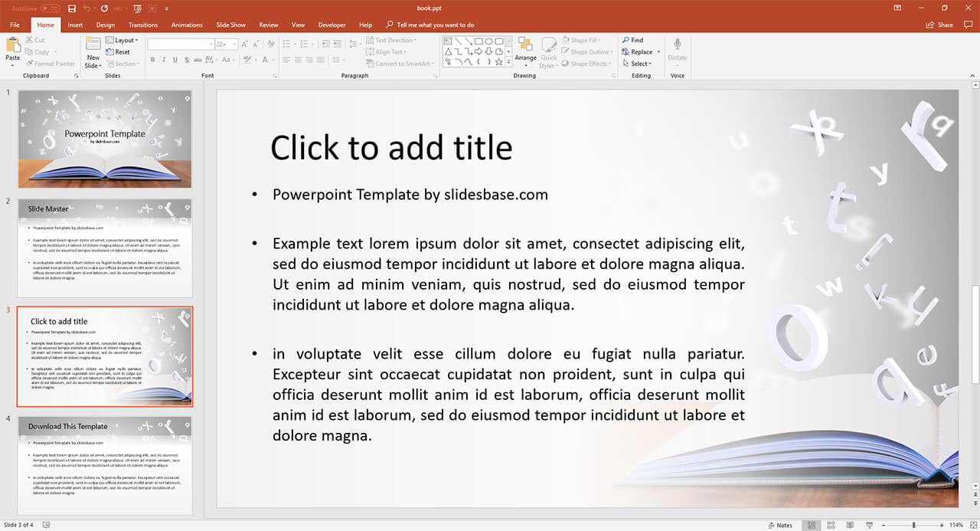980x531 pixels.
Task: Open the Arrange tool in Drawing group
Action: 525,48
